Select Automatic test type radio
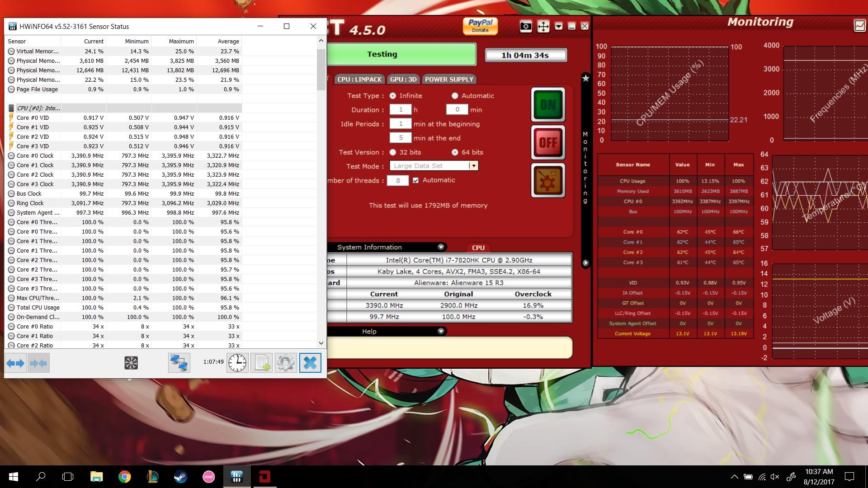 point(455,96)
